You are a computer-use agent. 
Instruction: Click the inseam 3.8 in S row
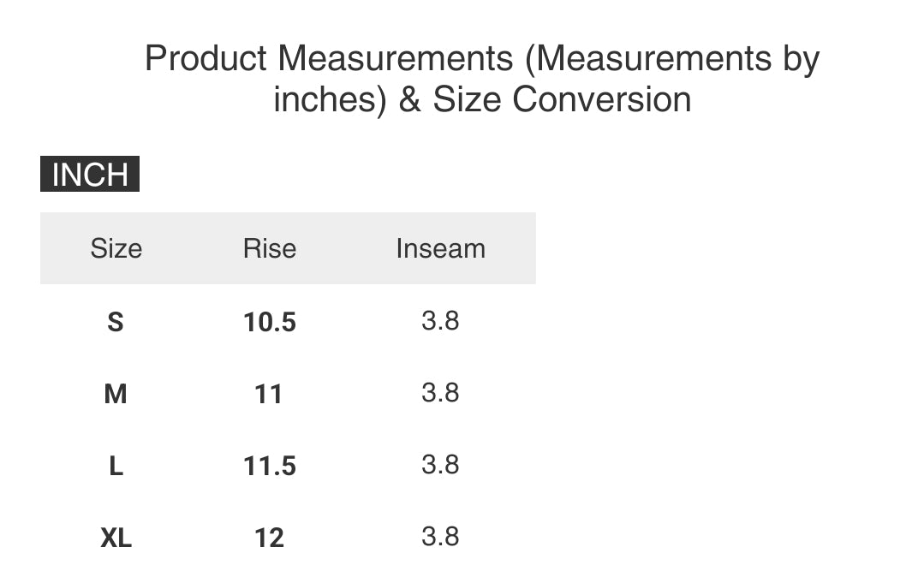440,321
